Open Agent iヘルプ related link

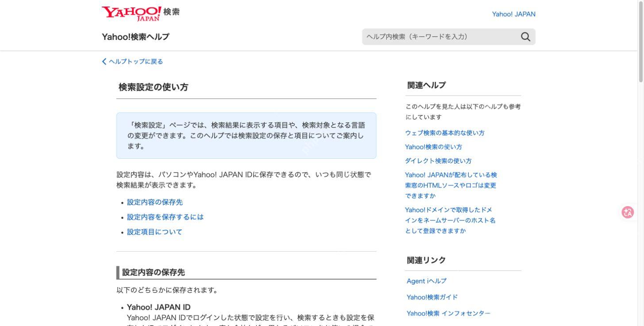(427, 281)
